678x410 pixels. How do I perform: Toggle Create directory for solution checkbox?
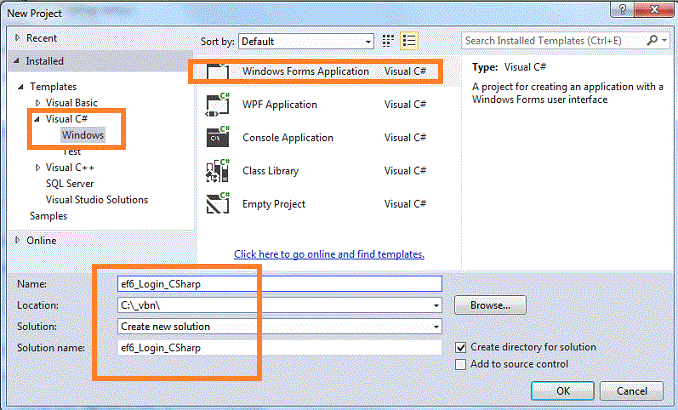pos(461,347)
